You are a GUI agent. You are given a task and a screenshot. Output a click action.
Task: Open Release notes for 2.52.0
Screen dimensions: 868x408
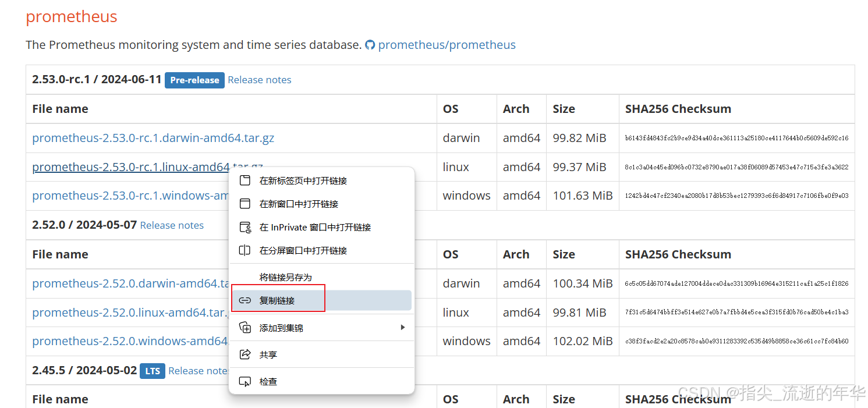tap(172, 225)
